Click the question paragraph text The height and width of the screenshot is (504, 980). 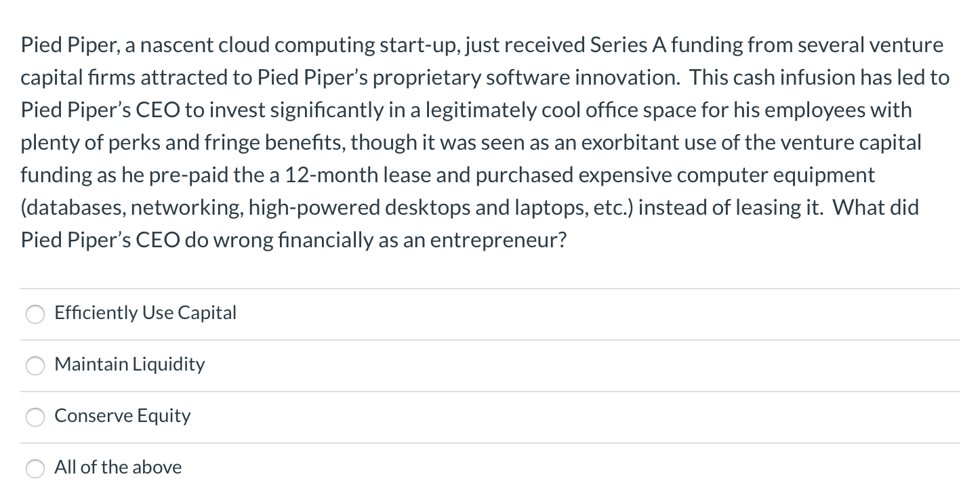pyautogui.click(x=474, y=142)
